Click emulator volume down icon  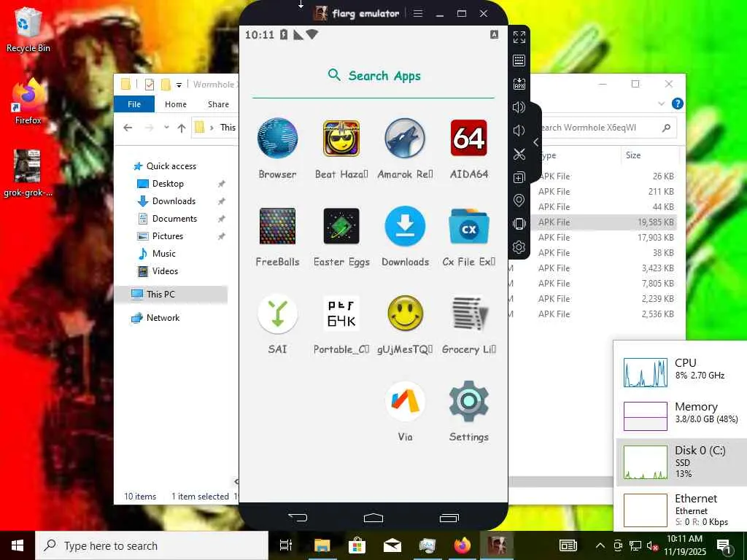tap(519, 131)
